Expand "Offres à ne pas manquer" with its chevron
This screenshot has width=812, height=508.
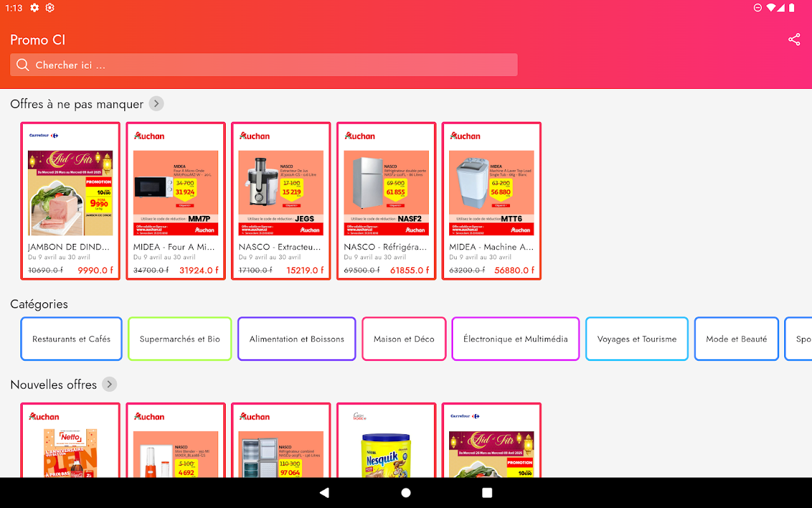tap(156, 104)
